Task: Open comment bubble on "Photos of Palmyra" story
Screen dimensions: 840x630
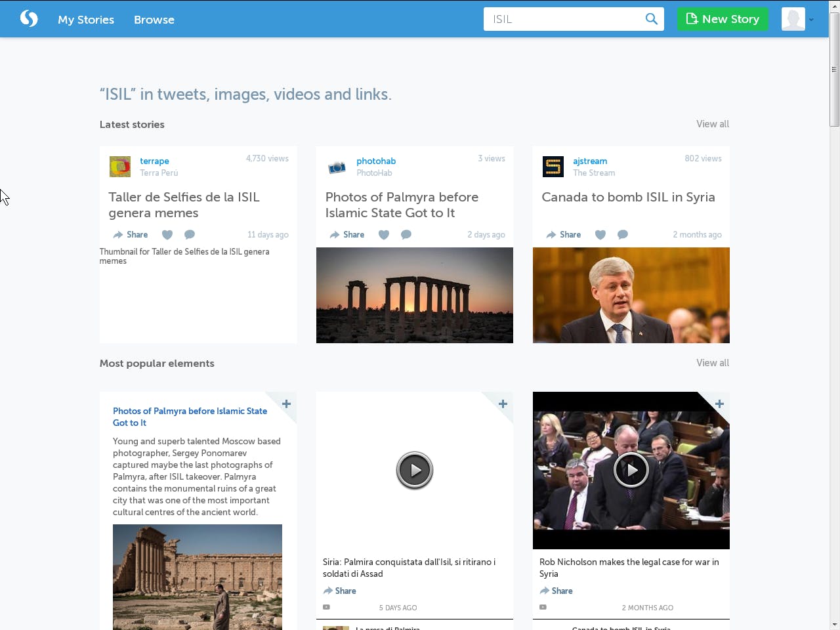Action: tap(406, 234)
